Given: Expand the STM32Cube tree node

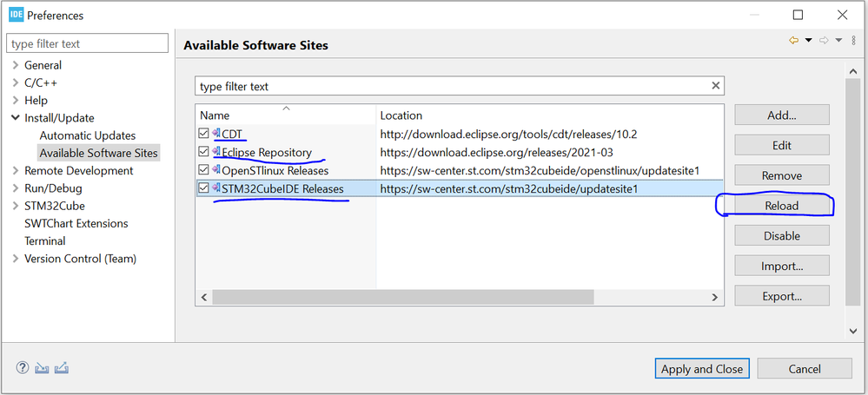Looking at the screenshot, I should (x=15, y=206).
